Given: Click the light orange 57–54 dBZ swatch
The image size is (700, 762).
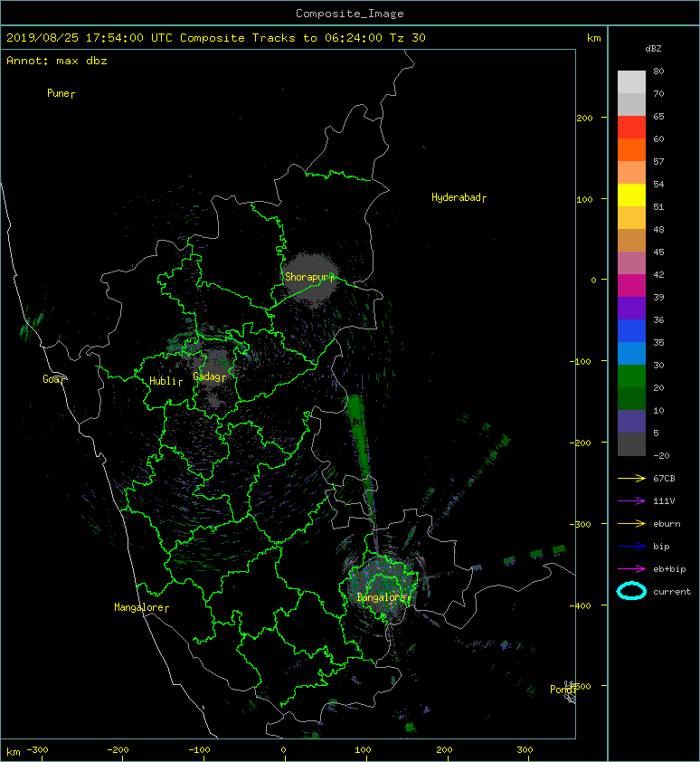Looking at the screenshot, I should click(x=631, y=172).
